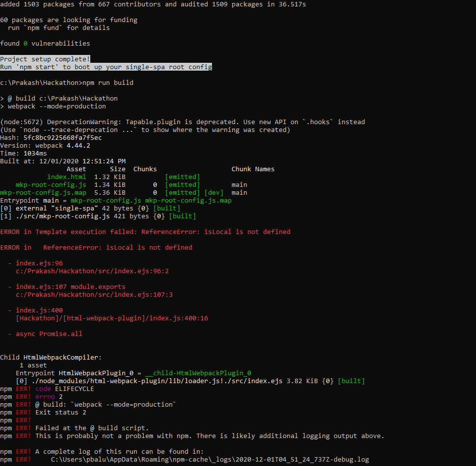476x466 pixels.
Task: Click the index.html asset name
Action: (66, 177)
